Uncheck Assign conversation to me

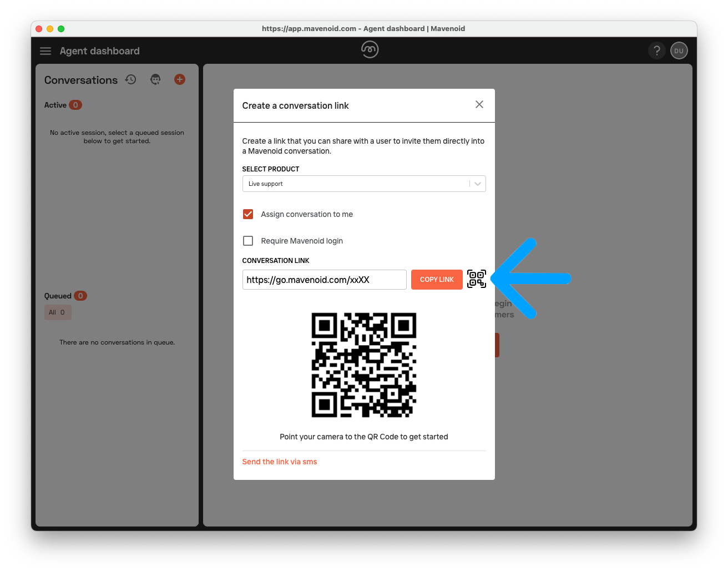click(248, 214)
